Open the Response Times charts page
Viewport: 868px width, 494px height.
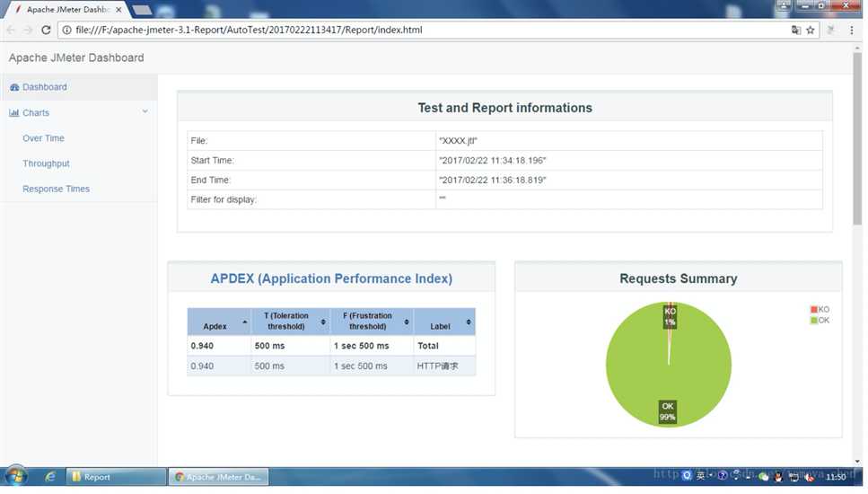pos(56,189)
